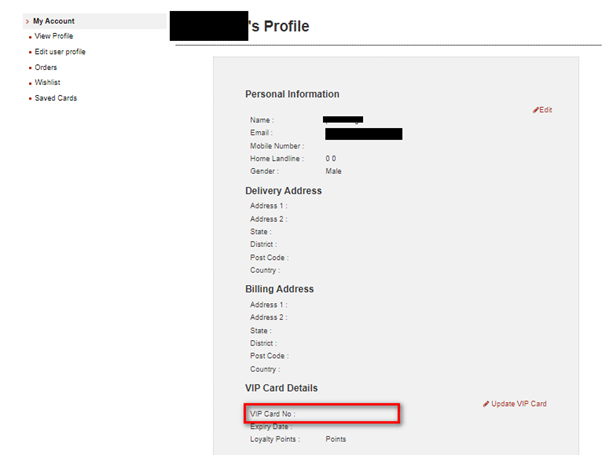Open Edit user profile page
The width and height of the screenshot is (602, 455).
pyautogui.click(x=60, y=52)
